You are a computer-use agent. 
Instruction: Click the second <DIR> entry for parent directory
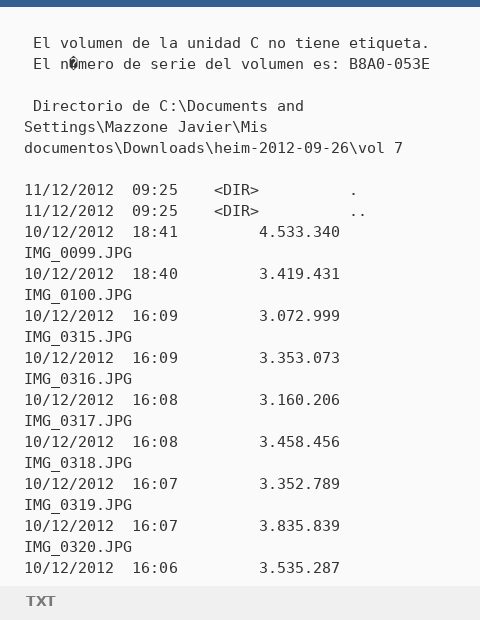[x=236, y=211]
